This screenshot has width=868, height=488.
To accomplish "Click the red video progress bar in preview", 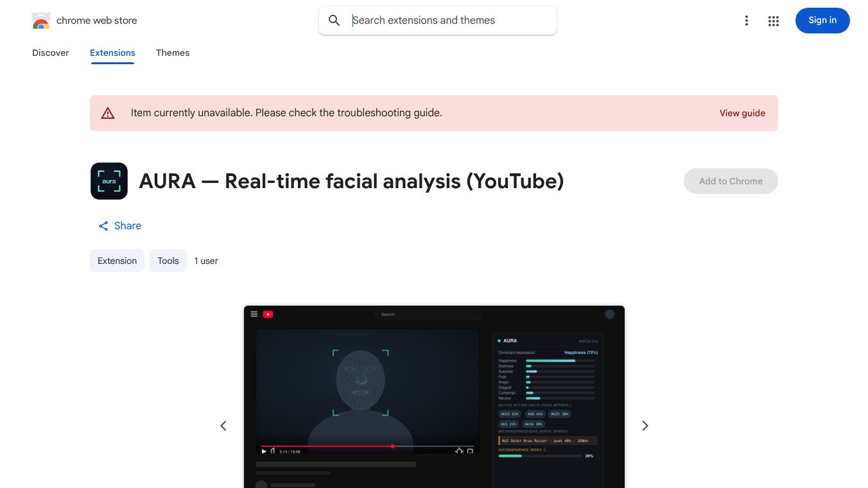I will tap(327, 446).
